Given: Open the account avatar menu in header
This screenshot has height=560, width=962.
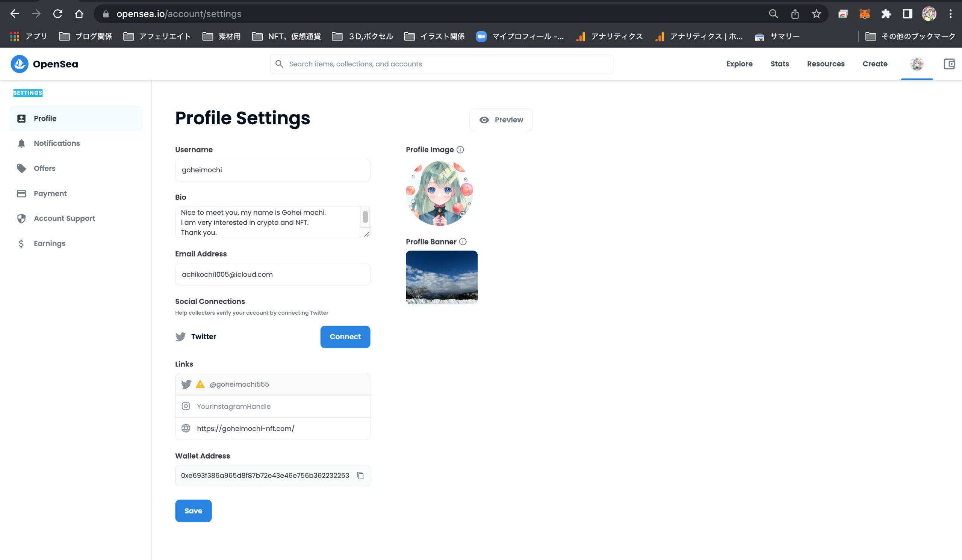Looking at the screenshot, I should click(x=917, y=64).
